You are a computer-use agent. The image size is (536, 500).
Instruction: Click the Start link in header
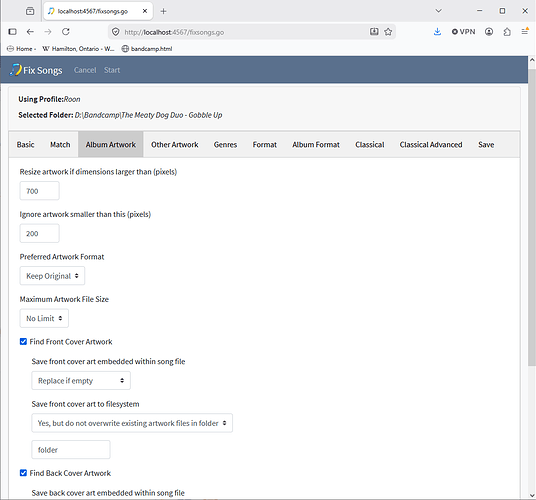tap(112, 70)
